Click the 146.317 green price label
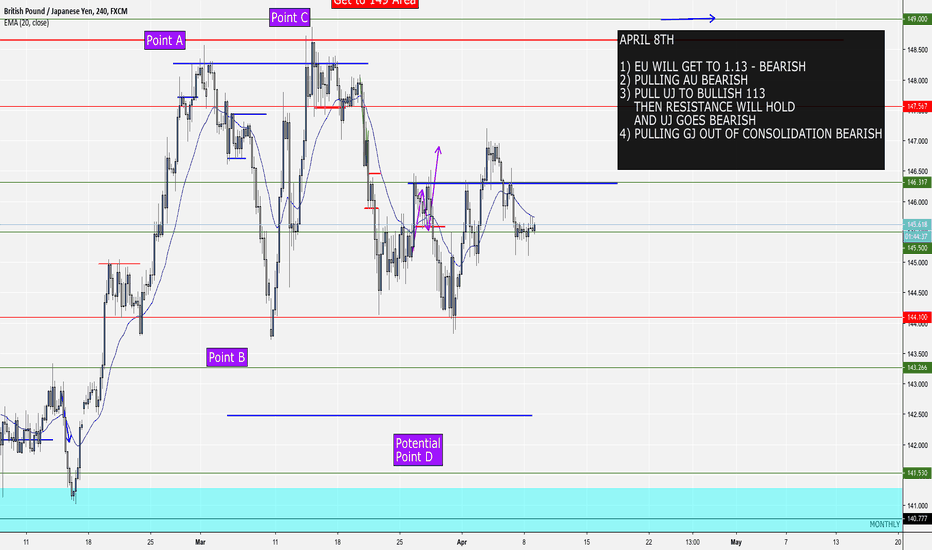Viewport: 932px width, 550px height. 917,183
